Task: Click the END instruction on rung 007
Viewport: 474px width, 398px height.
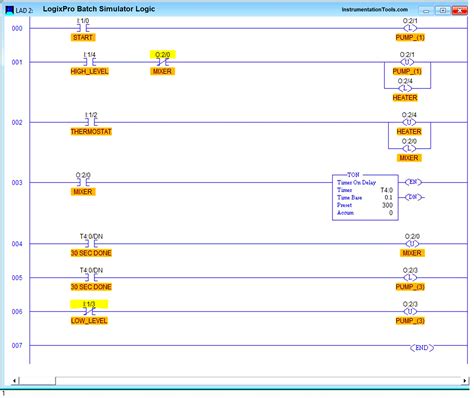Action: (x=422, y=348)
